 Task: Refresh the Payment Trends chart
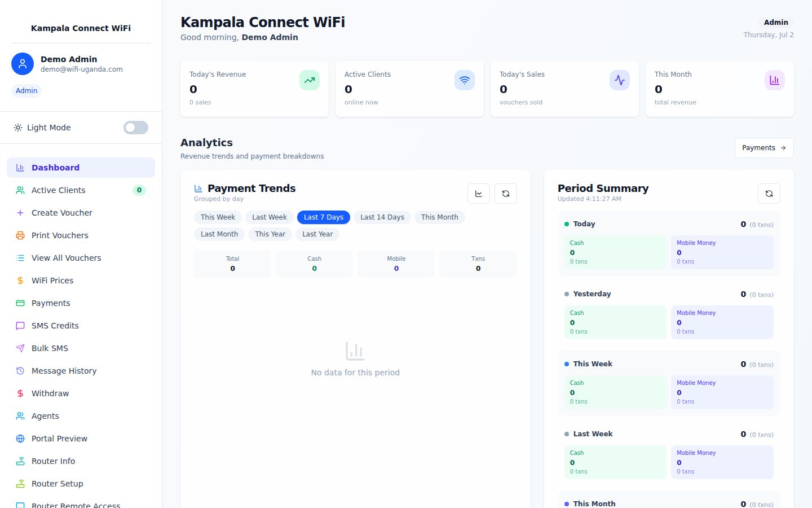tap(506, 194)
